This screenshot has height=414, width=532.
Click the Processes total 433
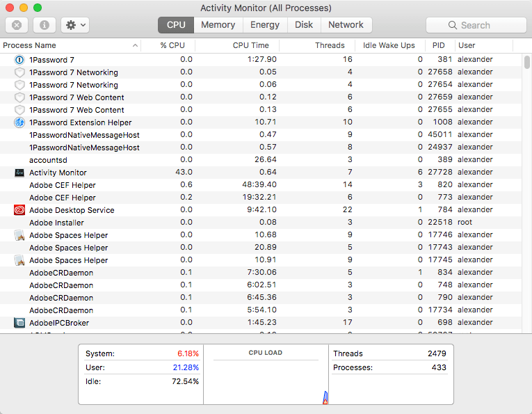click(439, 367)
